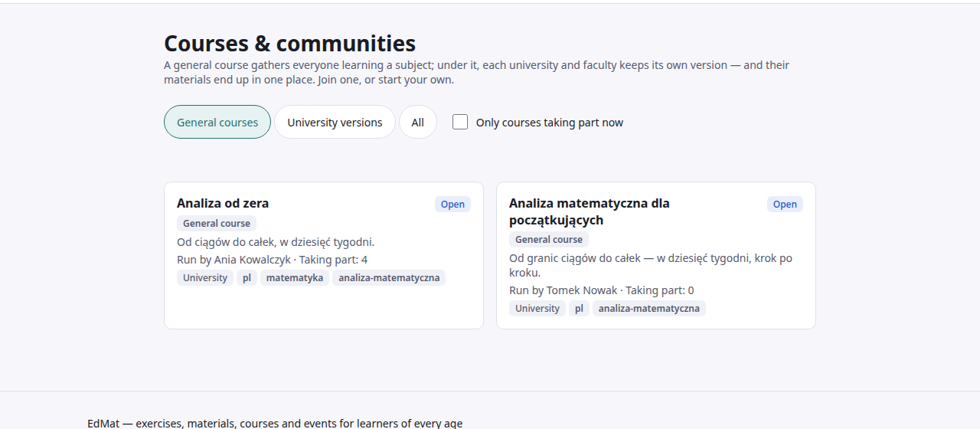
Task: Click description 'Od ciągów do całek, w dziesięć tygodni.'
Action: point(276,242)
